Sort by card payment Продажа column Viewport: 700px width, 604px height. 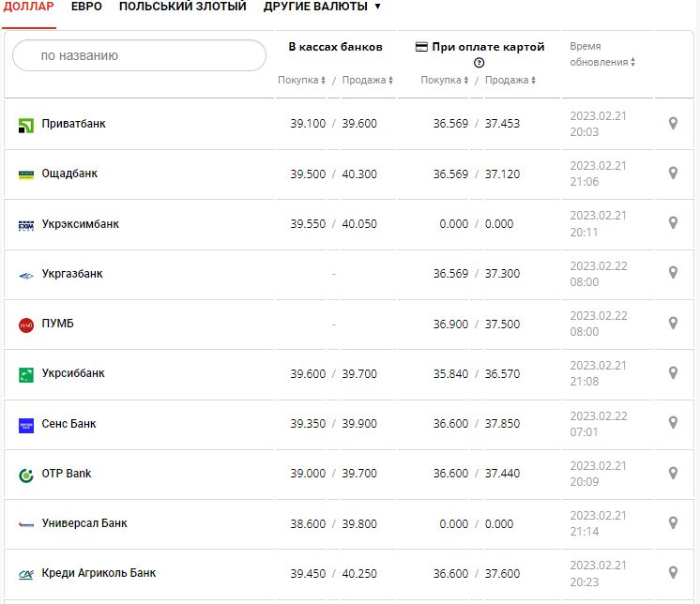(510, 81)
